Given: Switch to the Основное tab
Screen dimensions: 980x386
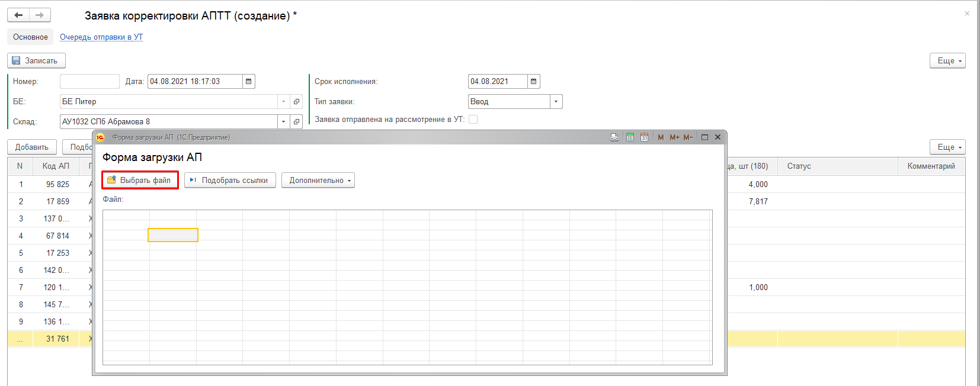Looking at the screenshot, I should (30, 37).
